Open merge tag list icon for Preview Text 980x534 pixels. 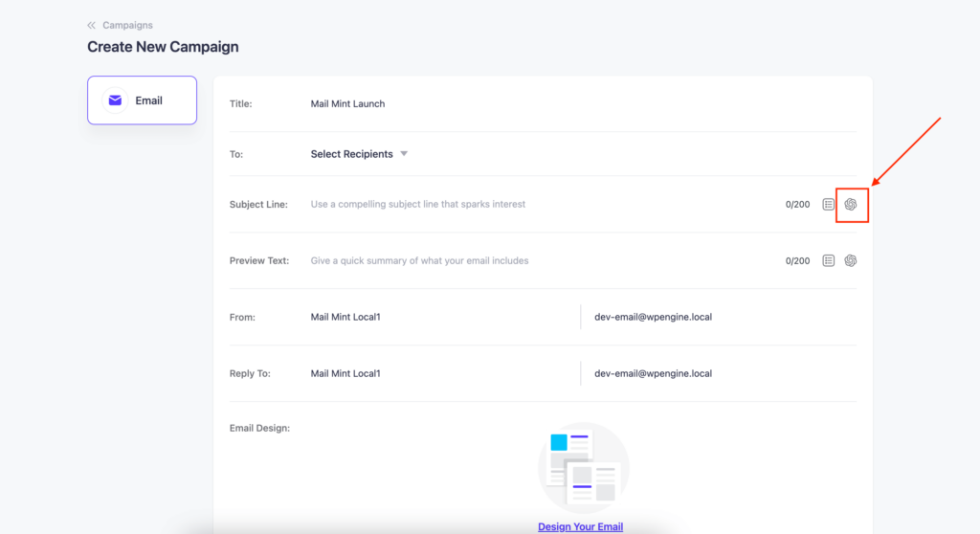[x=828, y=260]
